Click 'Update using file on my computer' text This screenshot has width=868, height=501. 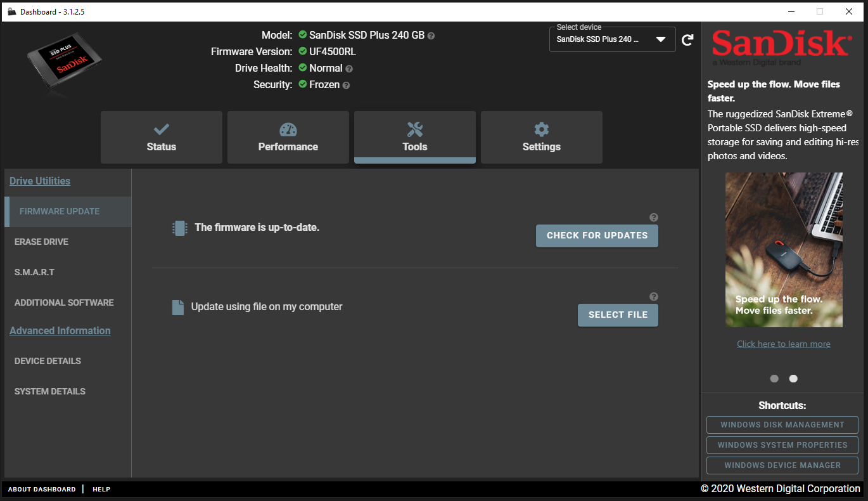click(x=267, y=307)
